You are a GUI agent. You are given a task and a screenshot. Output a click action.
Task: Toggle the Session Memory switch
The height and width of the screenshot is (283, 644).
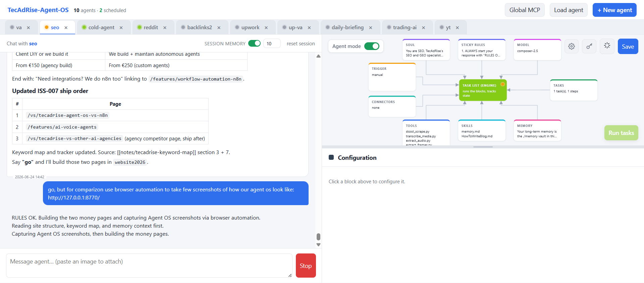(254, 43)
